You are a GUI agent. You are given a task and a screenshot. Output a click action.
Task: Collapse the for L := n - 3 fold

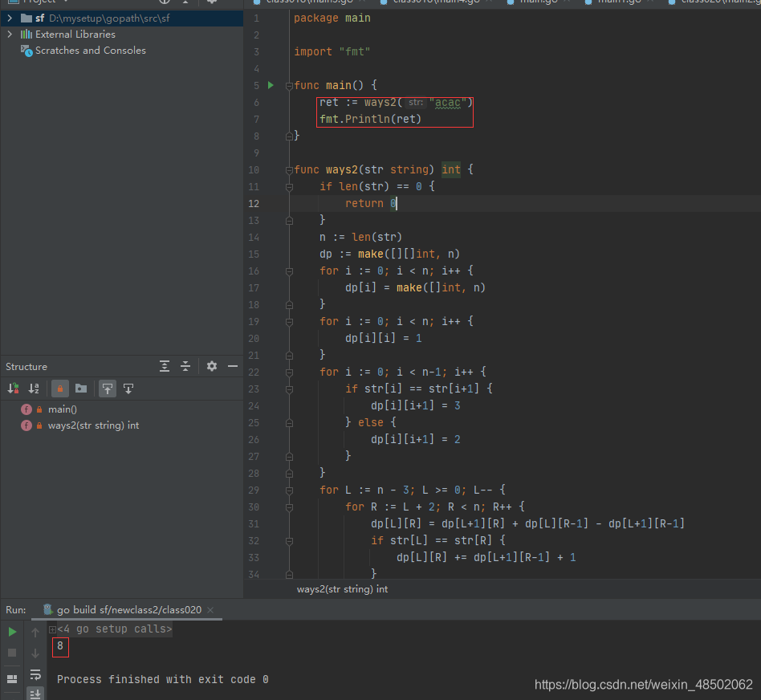pyautogui.click(x=289, y=490)
